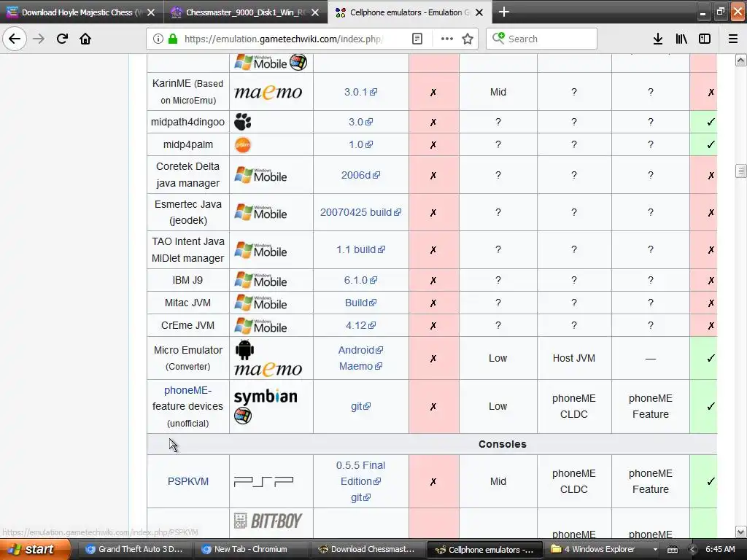Go back to the previous page
This screenshot has width=747, height=560.
pos(15,39)
